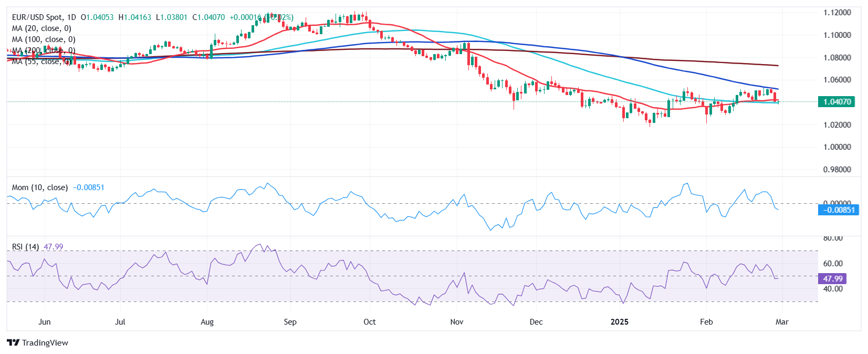Click the Sep marker on time axis
Viewport: 868px width, 354px height.
[290, 322]
